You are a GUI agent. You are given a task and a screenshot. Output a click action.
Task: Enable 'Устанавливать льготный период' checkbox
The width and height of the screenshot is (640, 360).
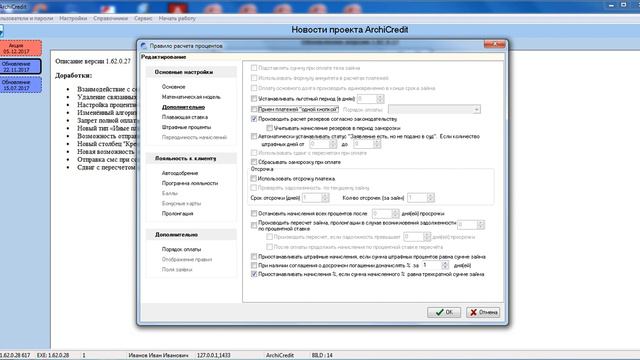pos(254,99)
